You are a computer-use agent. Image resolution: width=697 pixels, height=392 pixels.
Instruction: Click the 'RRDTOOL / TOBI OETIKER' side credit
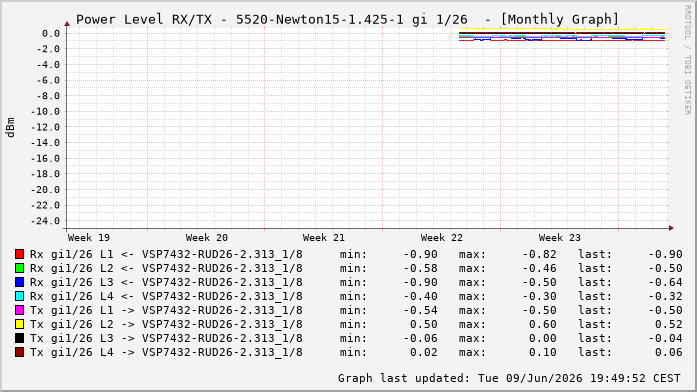[x=687, y=60]
